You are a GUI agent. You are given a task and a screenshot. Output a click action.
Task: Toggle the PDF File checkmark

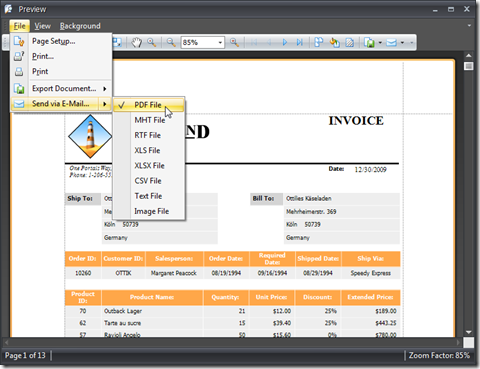click(x=122, y=105)
